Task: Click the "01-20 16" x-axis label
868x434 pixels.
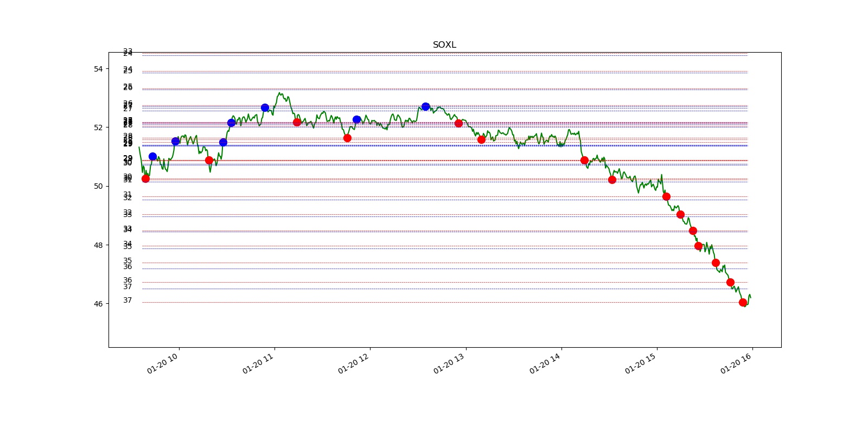Action: pyautogui.click(x=736, y=363)
